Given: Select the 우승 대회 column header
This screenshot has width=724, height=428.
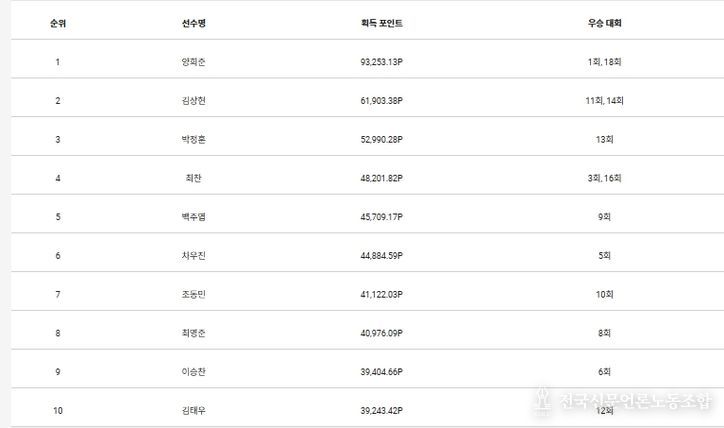Looking at the screenshot, I should (604, 23).
